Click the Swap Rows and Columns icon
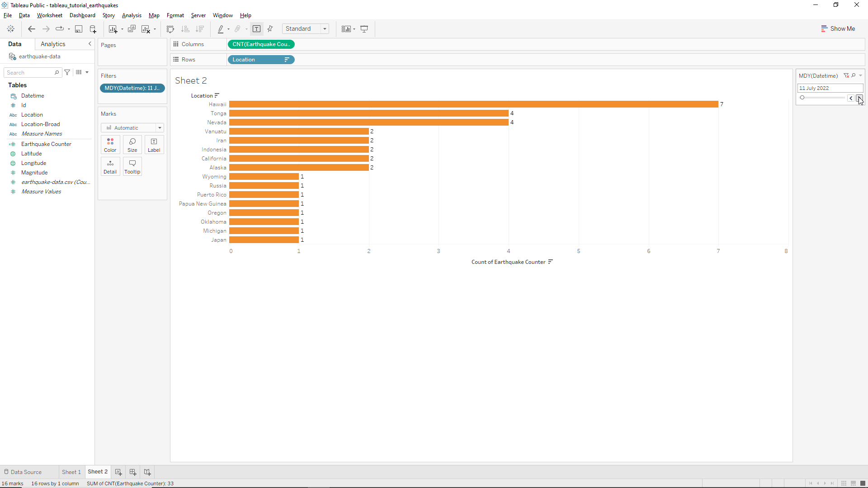 tap(170, 29)
